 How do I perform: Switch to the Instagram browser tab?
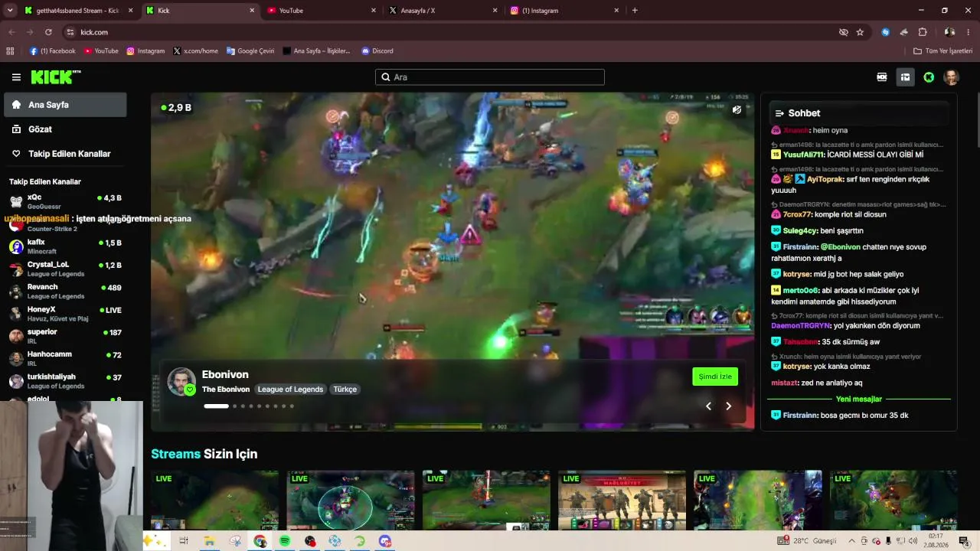point(564,11)
